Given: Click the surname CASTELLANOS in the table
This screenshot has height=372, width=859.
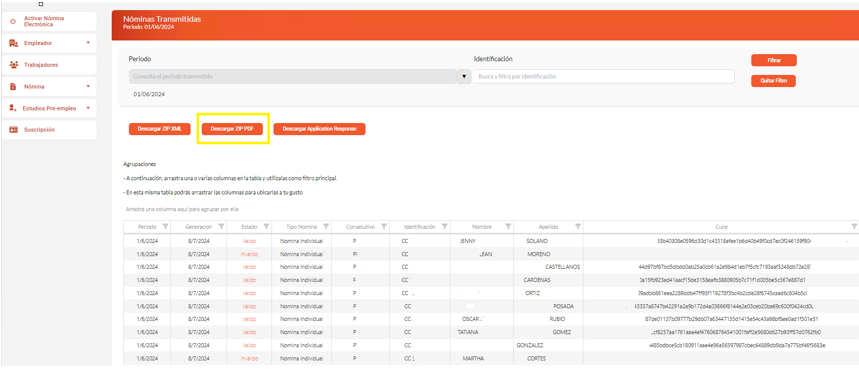Looking at the screenshot, I should 563,267.
